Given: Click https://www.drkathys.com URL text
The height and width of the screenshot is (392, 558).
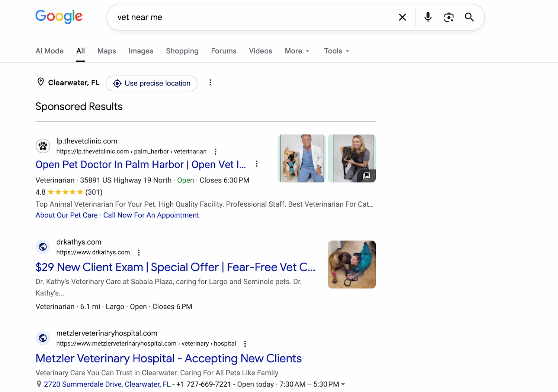Looking at the screenshot, I should (x=93, y=252).
